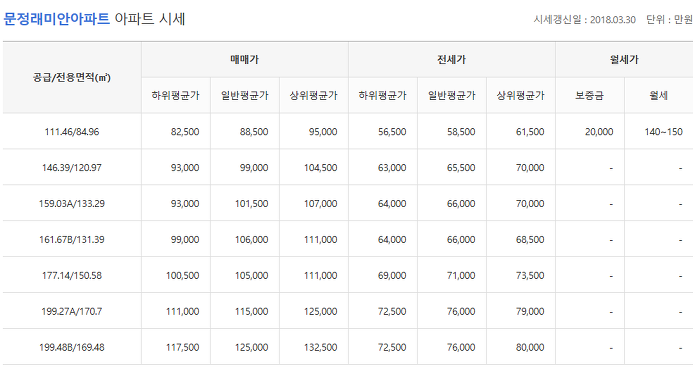Click the 단위 : 만원 label
This screenshot has height=369, width=700.
669,20
